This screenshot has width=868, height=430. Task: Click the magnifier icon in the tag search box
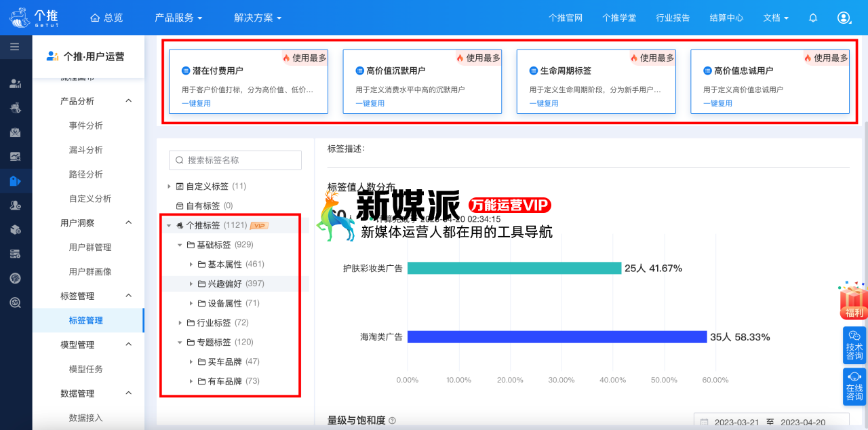[180, 160]
